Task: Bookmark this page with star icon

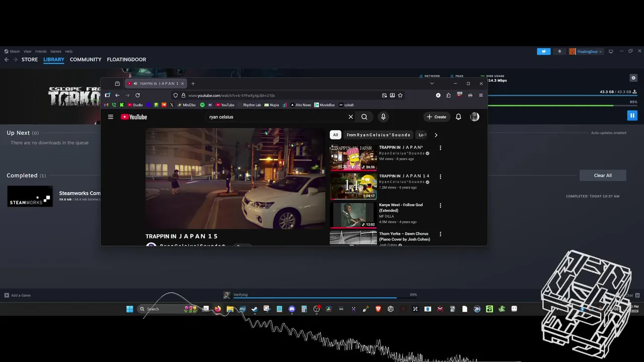Action: pyautogui.click(x=400, y=95)
